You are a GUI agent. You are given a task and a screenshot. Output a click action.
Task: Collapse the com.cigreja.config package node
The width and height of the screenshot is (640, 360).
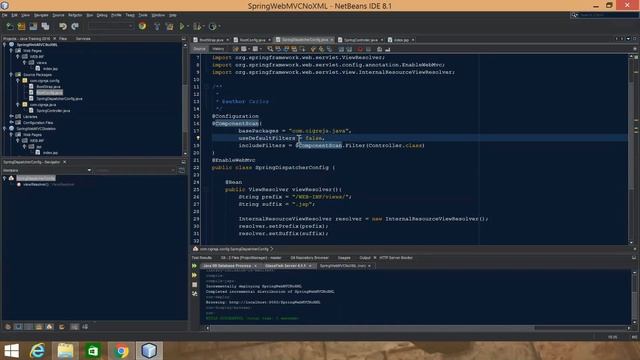pos(18,80)
